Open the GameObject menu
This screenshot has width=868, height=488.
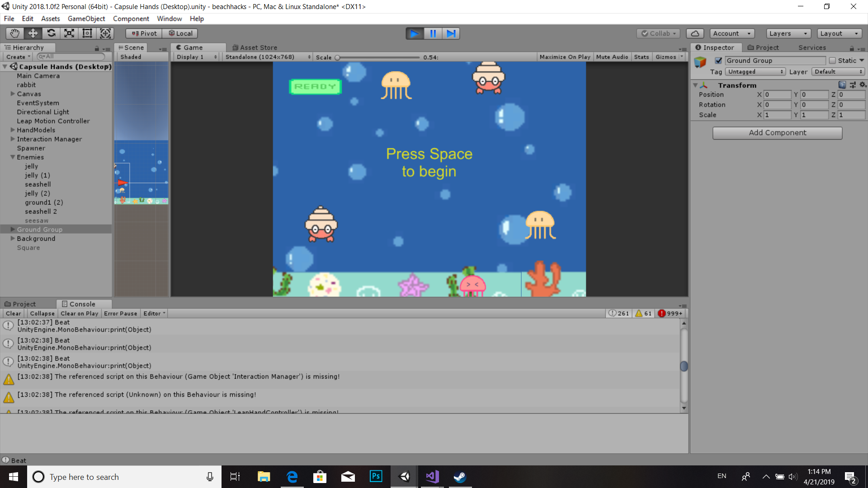pyautogui.click(x=86, y=19)
